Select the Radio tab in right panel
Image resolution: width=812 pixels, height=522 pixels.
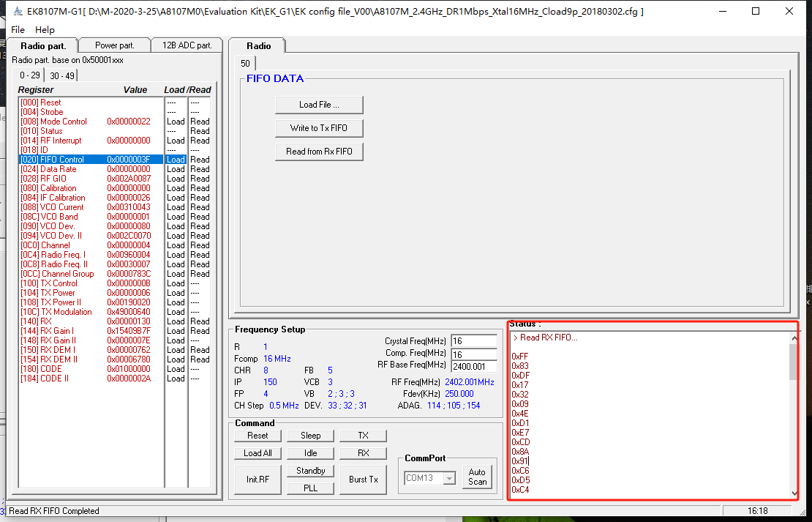pos(258,45)
